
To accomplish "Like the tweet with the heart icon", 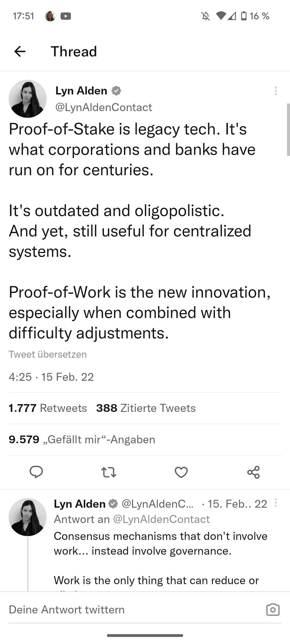I will coord(181,472).
